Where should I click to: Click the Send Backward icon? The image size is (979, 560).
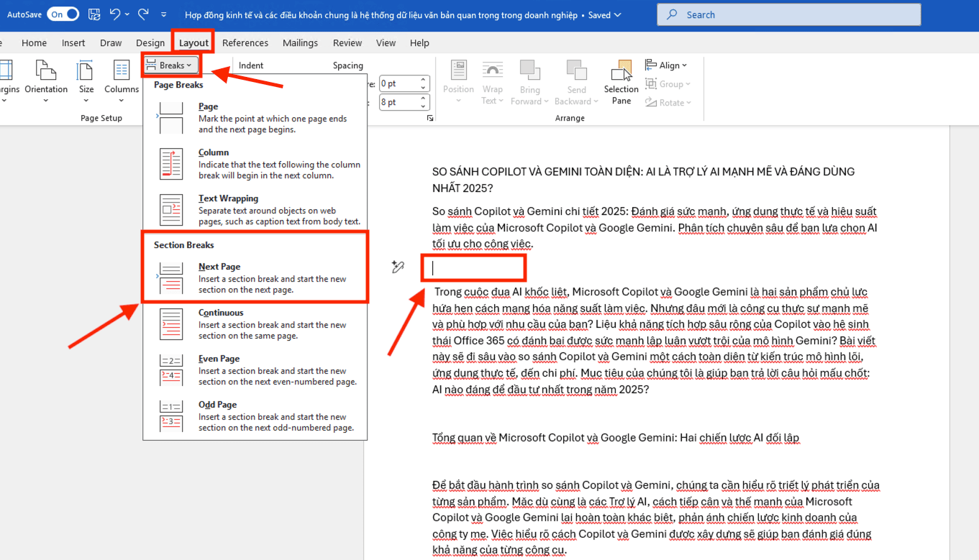(576, 70)
